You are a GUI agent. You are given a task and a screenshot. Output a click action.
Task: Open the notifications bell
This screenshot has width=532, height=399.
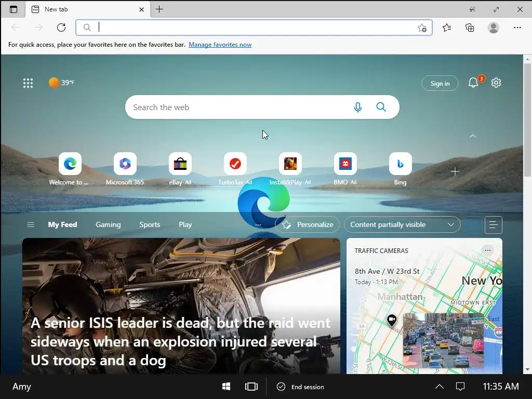pyautogui.click(x=473, y=83)
